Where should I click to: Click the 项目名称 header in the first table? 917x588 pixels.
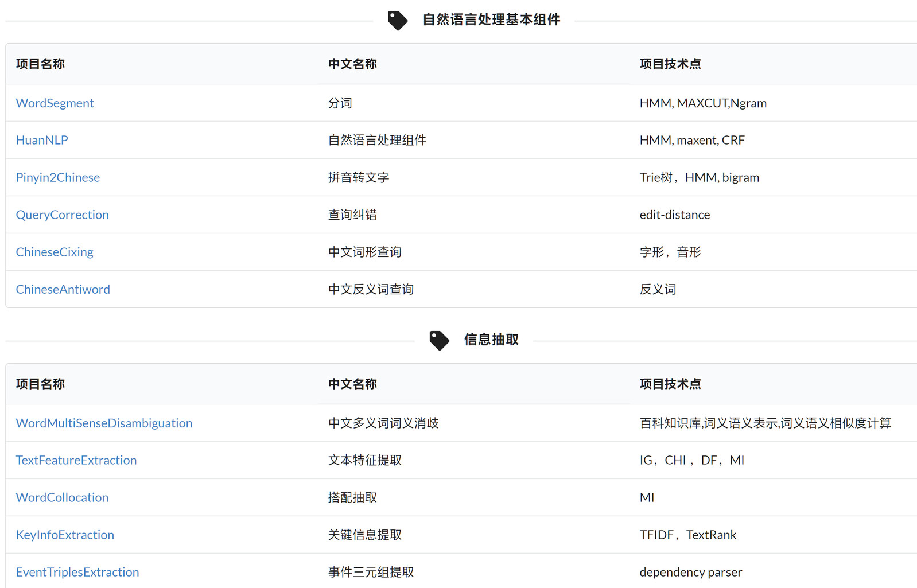pos(40,64)
